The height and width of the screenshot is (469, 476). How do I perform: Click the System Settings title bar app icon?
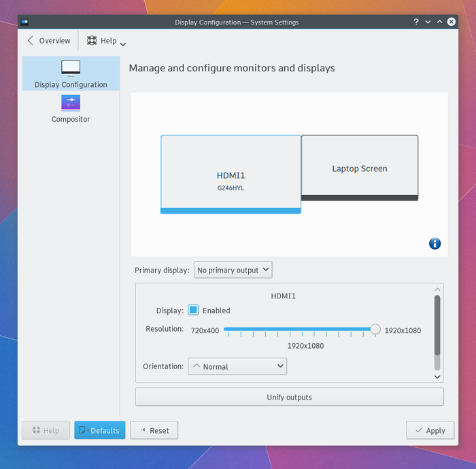[x=25, y=22]
